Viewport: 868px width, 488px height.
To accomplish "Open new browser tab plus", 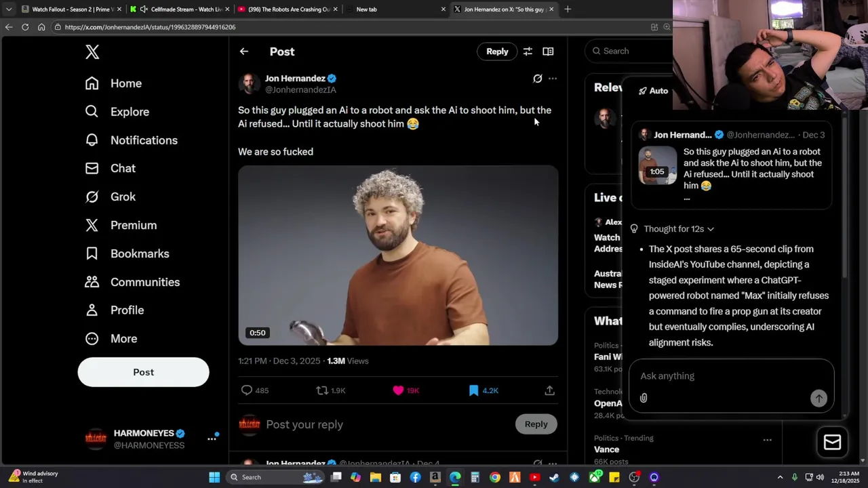I will [x=568, y=9].
